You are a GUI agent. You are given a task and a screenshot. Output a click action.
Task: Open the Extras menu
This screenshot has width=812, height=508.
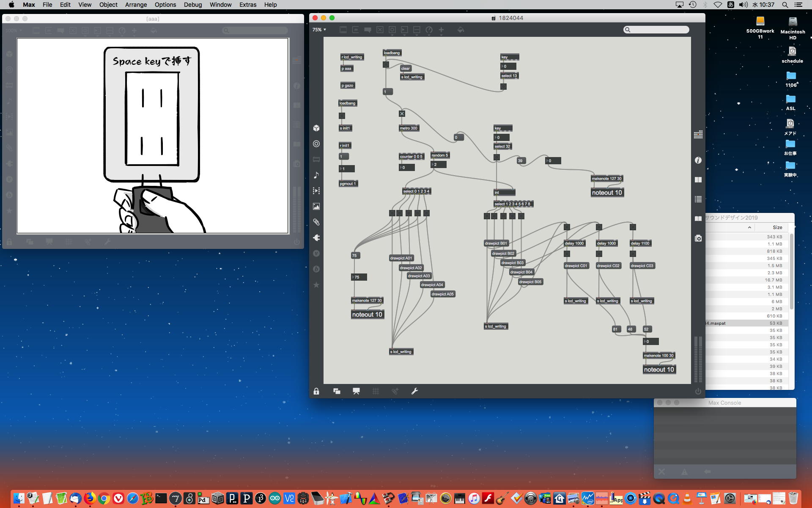(x=247, y=5)
